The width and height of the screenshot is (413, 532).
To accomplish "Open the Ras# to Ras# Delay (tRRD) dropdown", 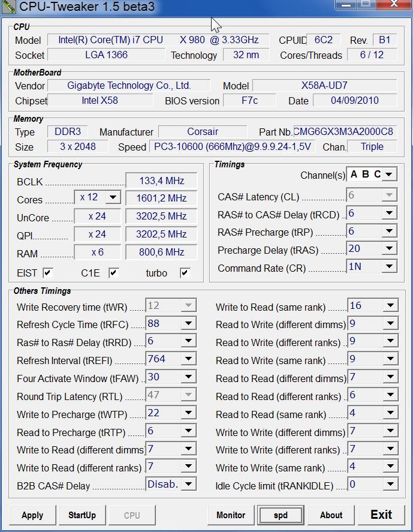I will click(x=171, y=341).
